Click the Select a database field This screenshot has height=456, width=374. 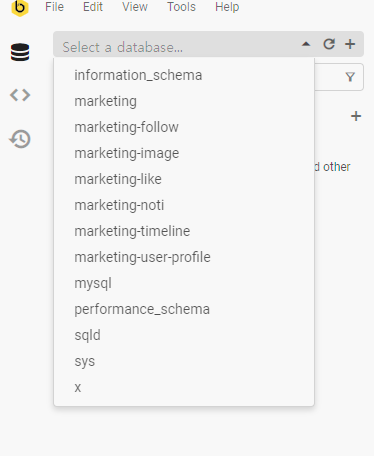pos(180,44)
